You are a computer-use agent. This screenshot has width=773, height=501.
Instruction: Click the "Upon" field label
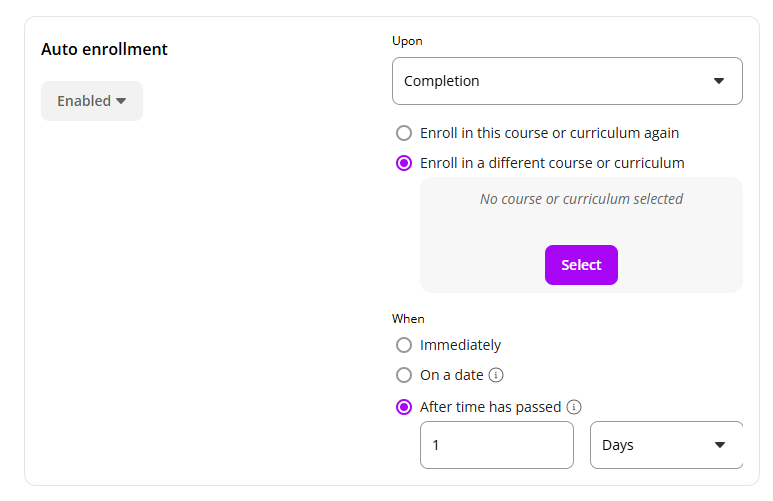click(x=407, y=41)
